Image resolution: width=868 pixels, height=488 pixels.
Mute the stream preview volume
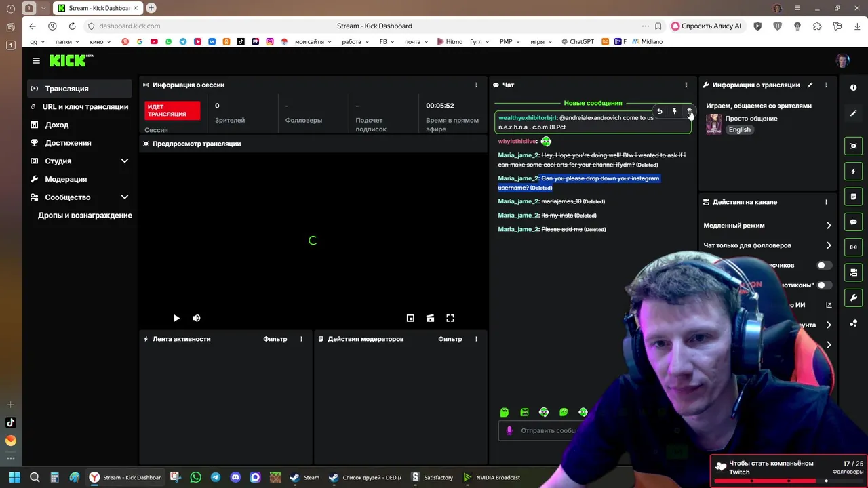click(x=197, y=318)
